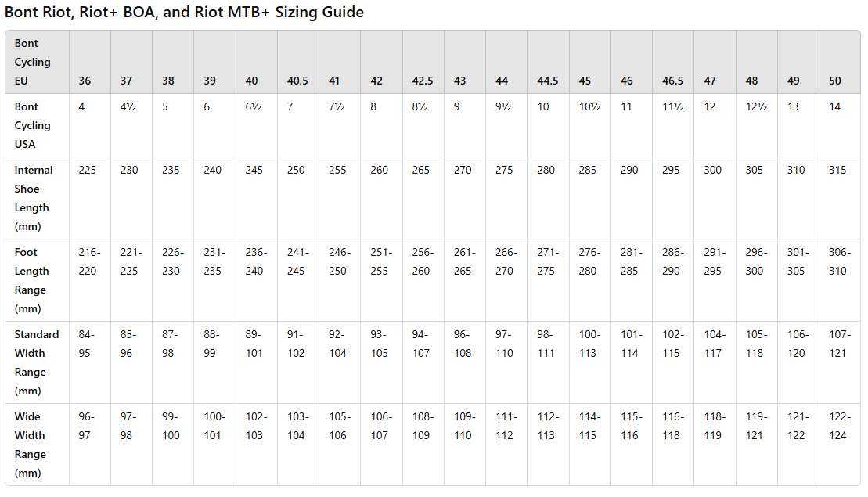Click the internal shoe length 270 cell

(x=463, y=171)
